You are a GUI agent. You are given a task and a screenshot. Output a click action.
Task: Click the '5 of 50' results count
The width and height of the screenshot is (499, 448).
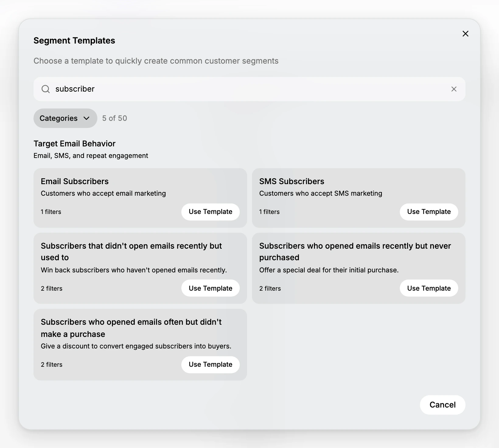pyautogui.click(x=114, y=118)
